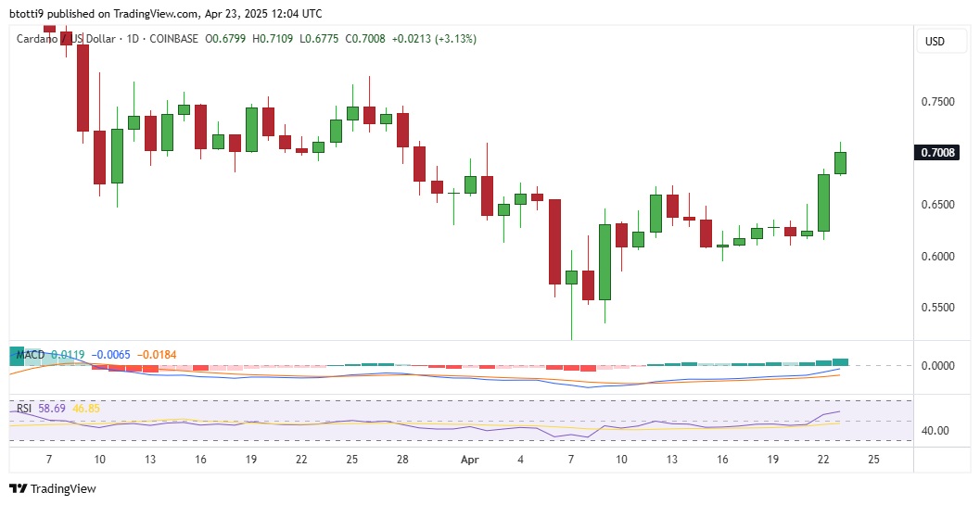Click the RSI indicator legend label
This screenshot has height=505, width=980.
pyautogui.click(x=26, y=408)
